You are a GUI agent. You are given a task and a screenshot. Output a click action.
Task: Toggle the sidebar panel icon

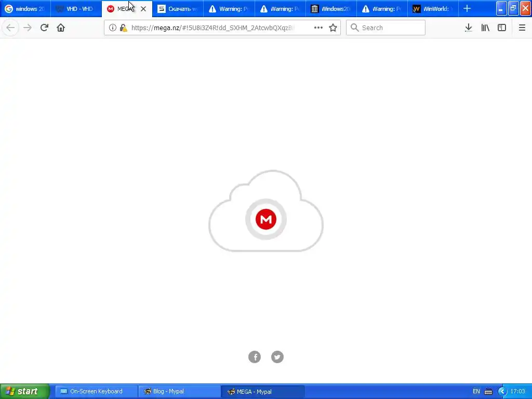pyautogui.click(x=502, y=28)
